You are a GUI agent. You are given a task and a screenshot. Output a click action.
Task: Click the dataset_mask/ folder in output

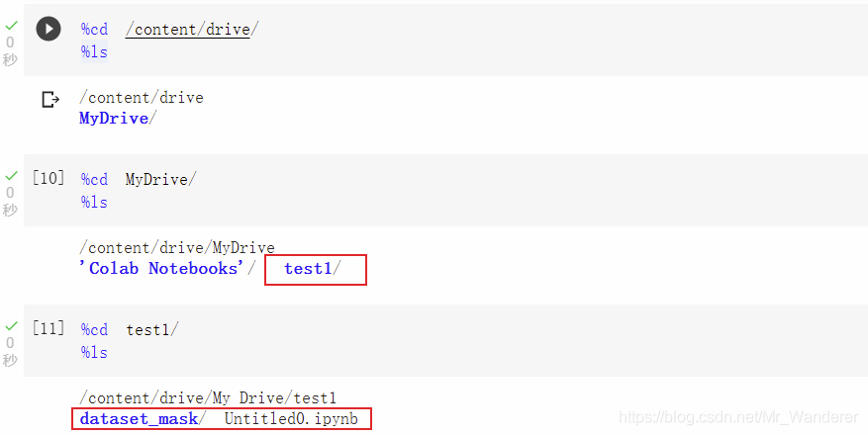(143, 419)
